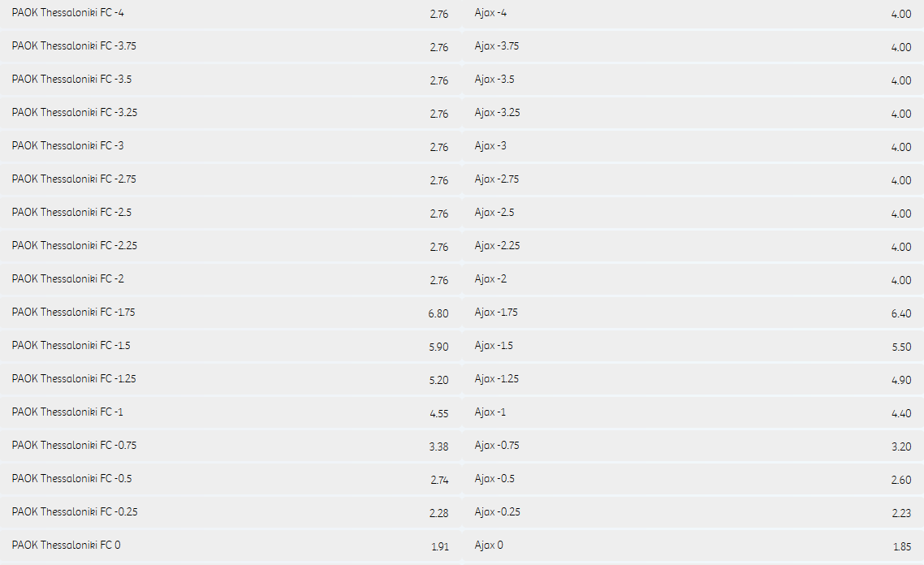Choose PAOK Thessaloniki FC -1.75 at 6.80

231,313
